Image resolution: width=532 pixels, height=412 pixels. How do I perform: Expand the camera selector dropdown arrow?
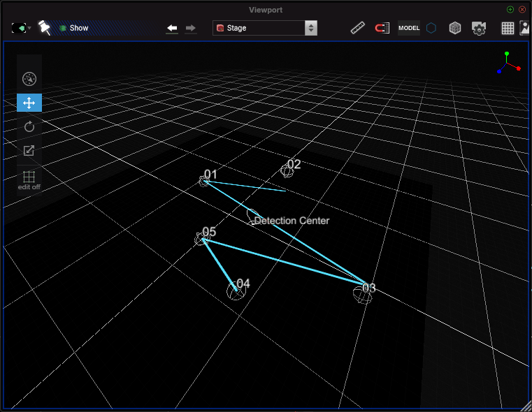(x=30, y=28)
